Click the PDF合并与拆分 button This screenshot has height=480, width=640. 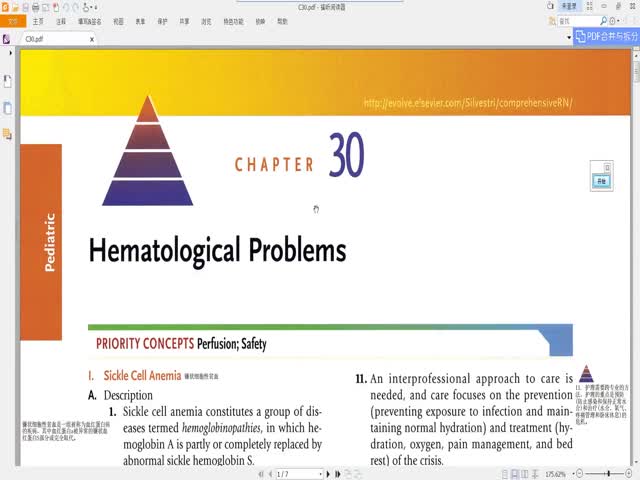pos(606,37)
